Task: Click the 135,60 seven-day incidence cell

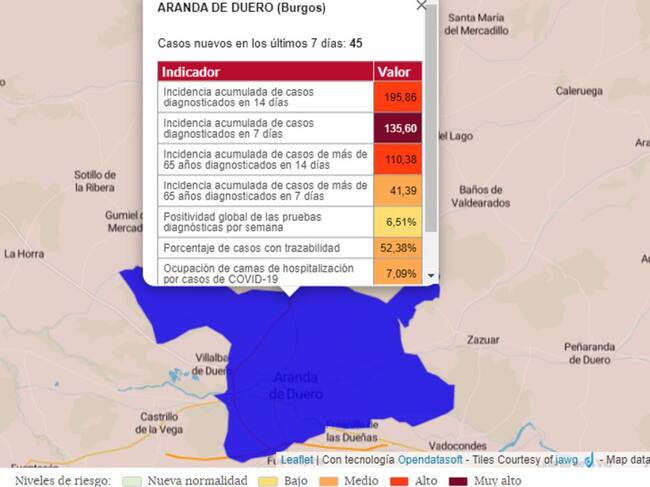Action: coord(399,128)
